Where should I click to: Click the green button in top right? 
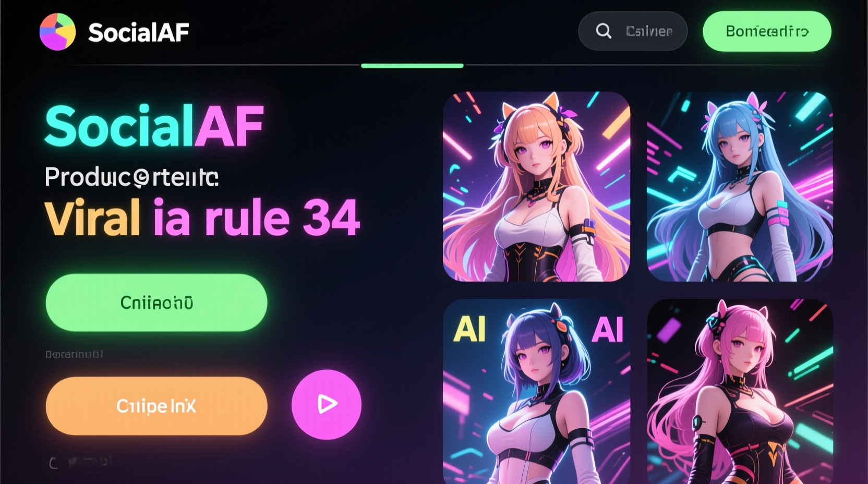[767, 31]
